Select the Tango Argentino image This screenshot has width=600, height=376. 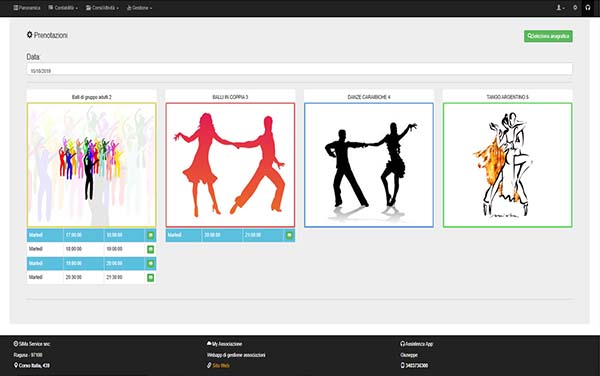pos(507,165)
